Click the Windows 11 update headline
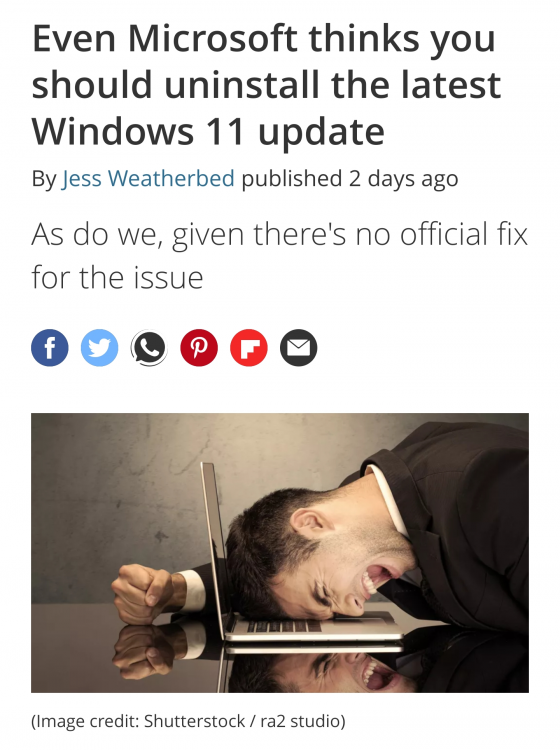The height and width of the screenshot is (750, 560). (266, 86)
